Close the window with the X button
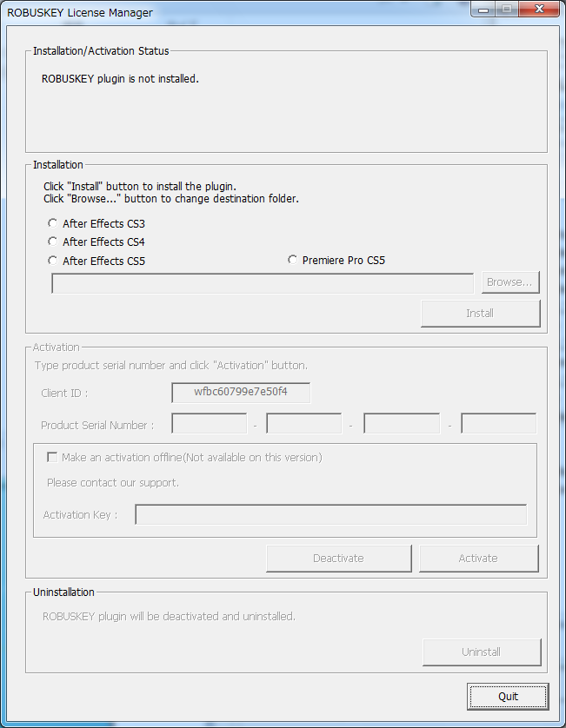The image size is (566, 728). (x=539, y=10)
